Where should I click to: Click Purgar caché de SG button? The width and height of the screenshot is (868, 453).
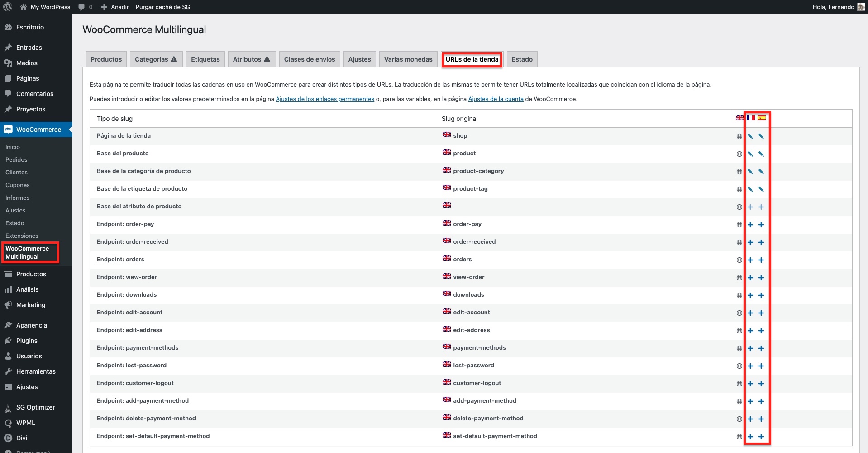[x=162, y=7]
